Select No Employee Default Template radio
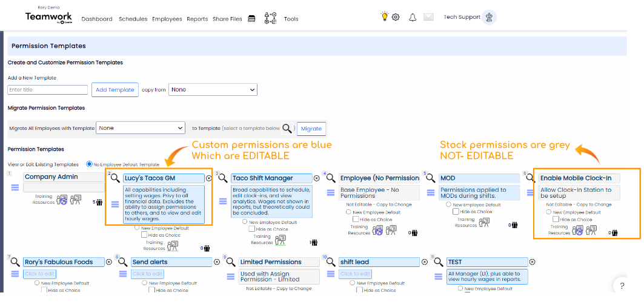 coord(89,164)
